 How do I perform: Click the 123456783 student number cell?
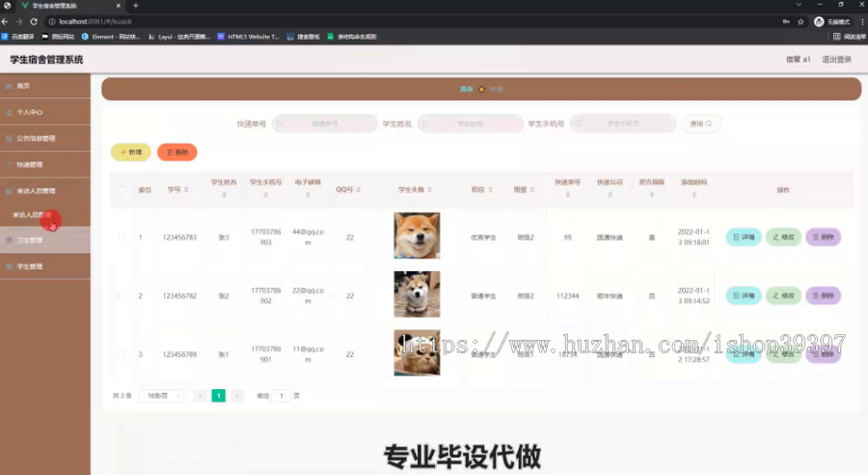179,237
